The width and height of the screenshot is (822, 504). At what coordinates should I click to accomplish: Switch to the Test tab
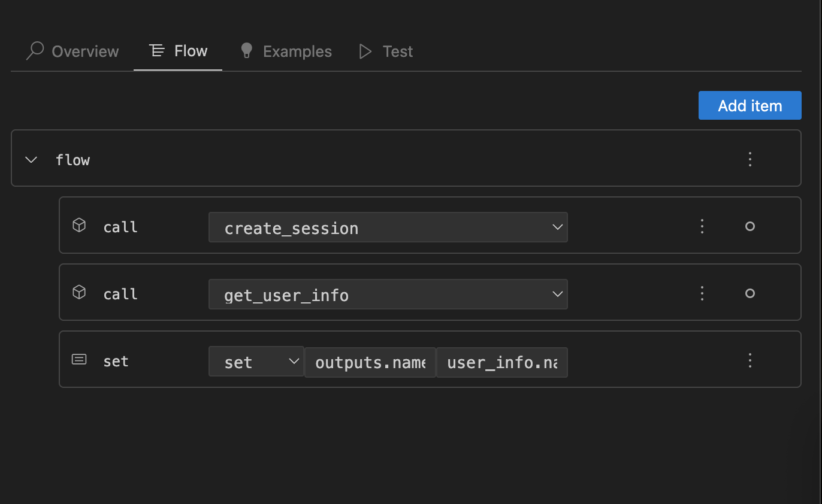click(x=386, y=51)
